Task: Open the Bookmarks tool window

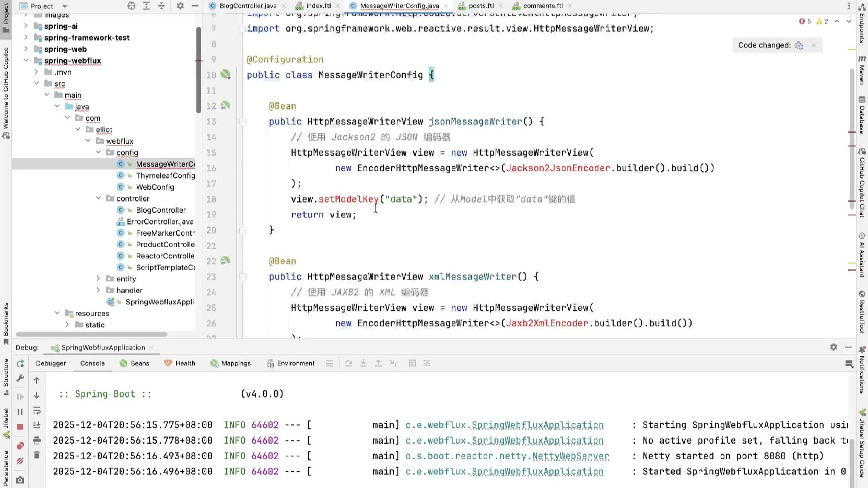Action: pos(6,323)
